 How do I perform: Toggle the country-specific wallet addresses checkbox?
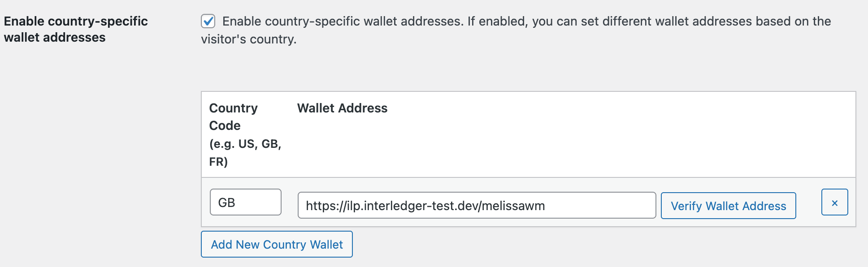coord(208,20)
